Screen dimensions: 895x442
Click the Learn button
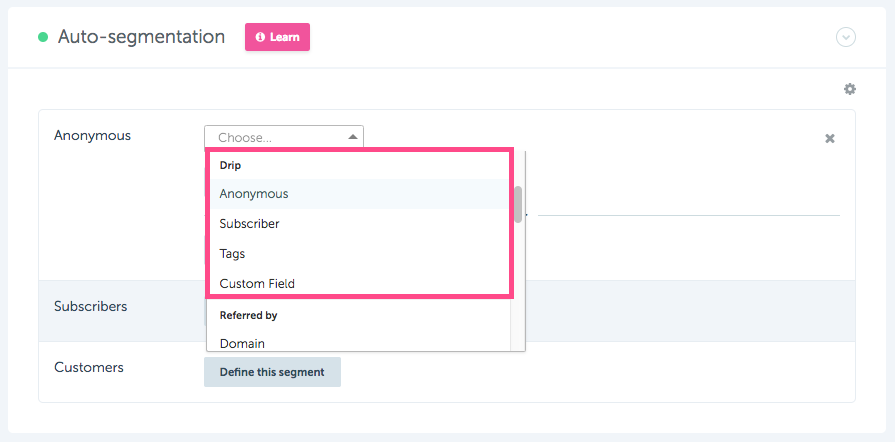pos(277,37)
